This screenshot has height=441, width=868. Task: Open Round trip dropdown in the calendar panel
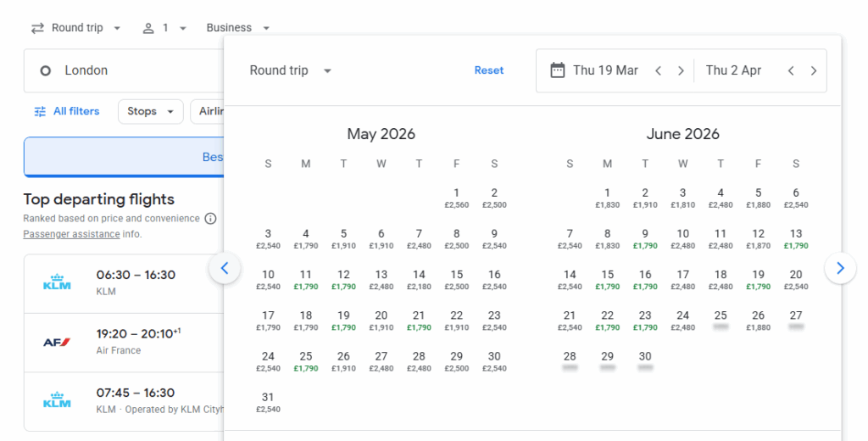pyautogui.click(x=291, y=70)
